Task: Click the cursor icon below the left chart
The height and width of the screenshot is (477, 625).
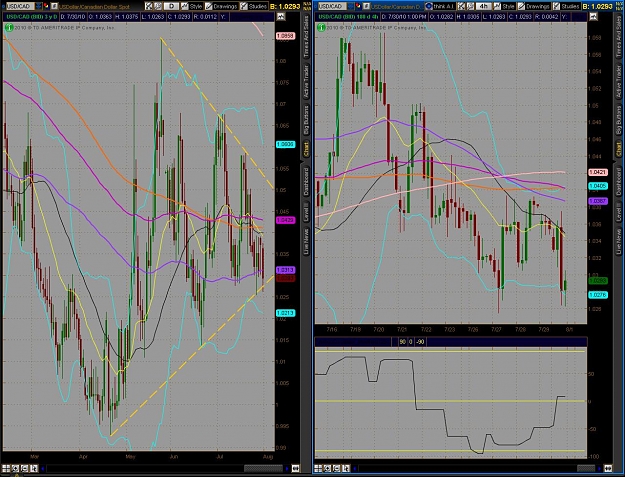Action: click(34, 468)
